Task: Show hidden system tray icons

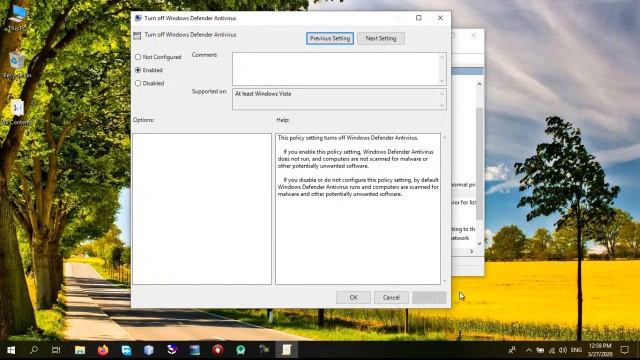Action: (529, 350)
